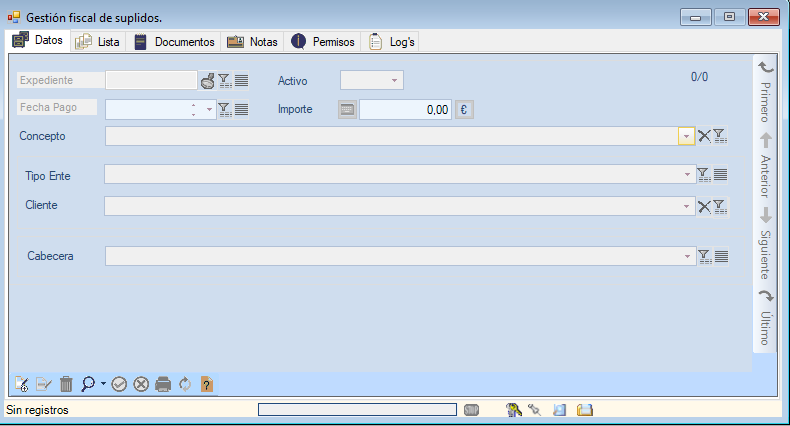This screenshot has height=426, width=790.
Task: Expand the Cabecera combo box
Action: coord(687,257)
